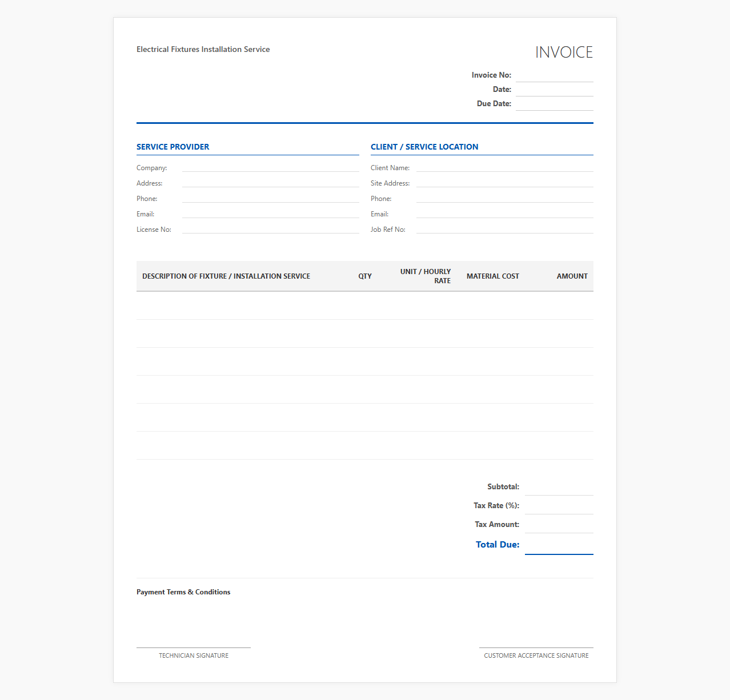730x700 pixels.
Task: Click the QTY column header
Action: (x=365, y=276)
